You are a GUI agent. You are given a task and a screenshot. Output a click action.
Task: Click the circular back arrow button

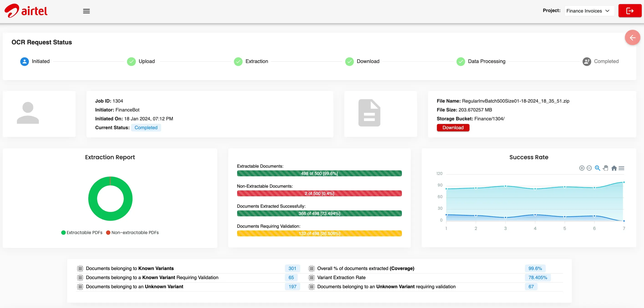coord(632,37)
